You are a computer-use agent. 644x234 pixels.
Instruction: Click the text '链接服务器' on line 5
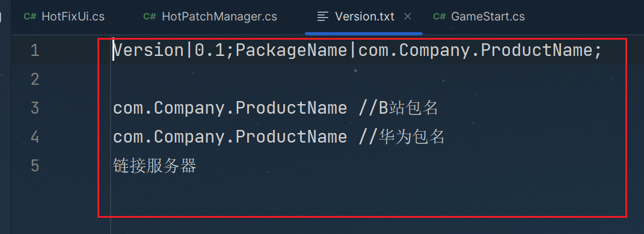(155, 166)
